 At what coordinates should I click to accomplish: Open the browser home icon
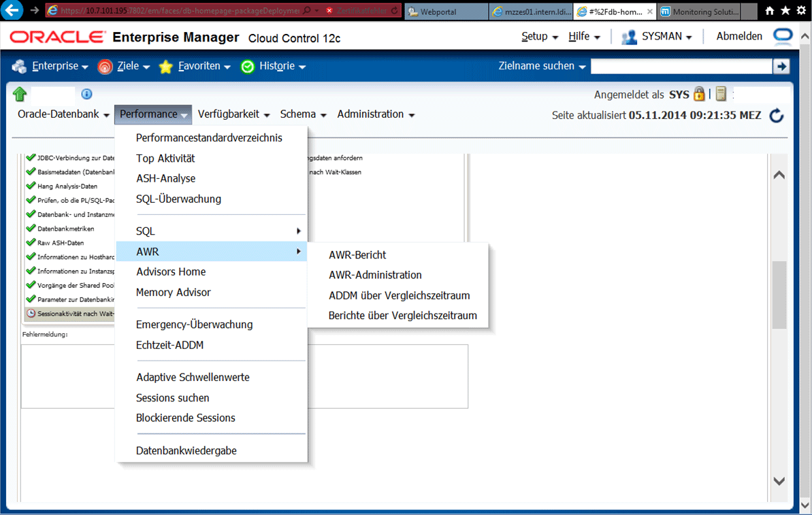pos(770,11)
